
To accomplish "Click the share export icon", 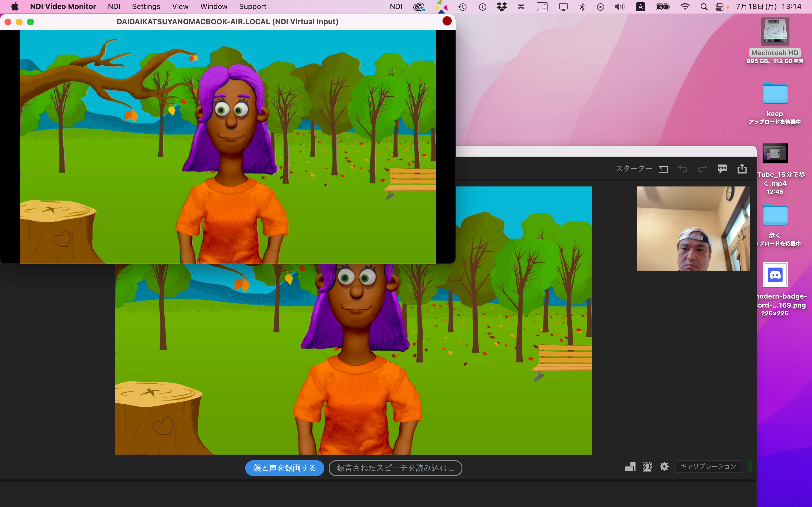I will (x=742, y=169).
